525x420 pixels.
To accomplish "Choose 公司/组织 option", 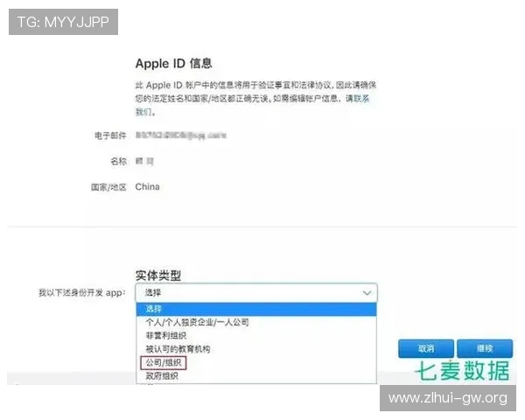I will pyautogui.click(x=256, y=362).
